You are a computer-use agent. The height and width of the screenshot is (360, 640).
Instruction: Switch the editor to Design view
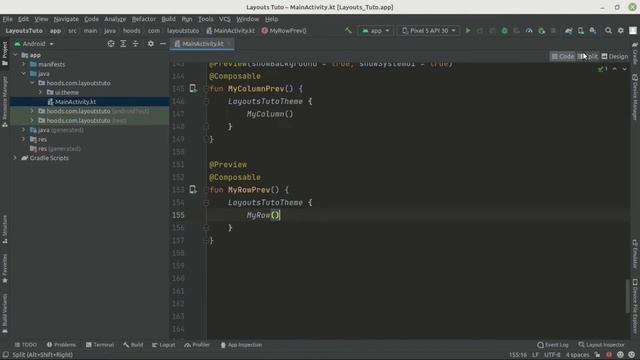pyautogui.click(x=615, y=56)
